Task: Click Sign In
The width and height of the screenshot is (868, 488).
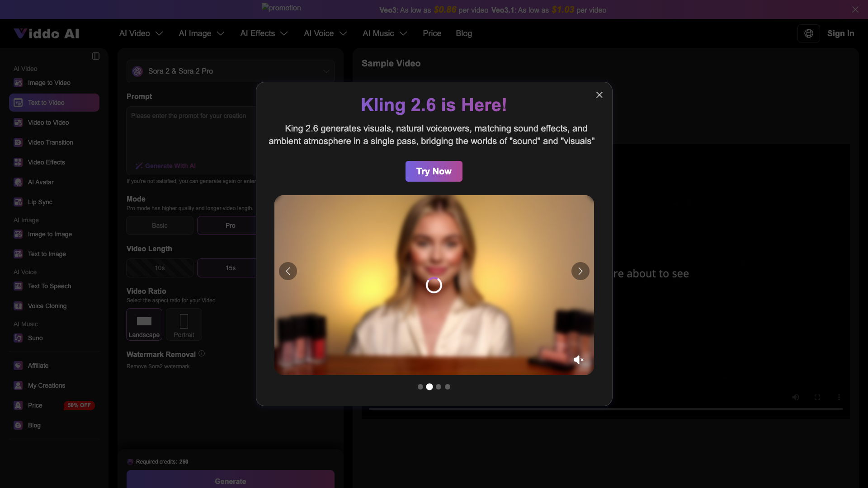Action: 841,33
